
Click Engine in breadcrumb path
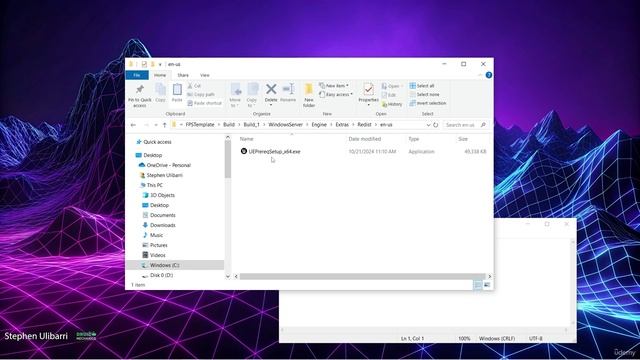coord(319,125)
